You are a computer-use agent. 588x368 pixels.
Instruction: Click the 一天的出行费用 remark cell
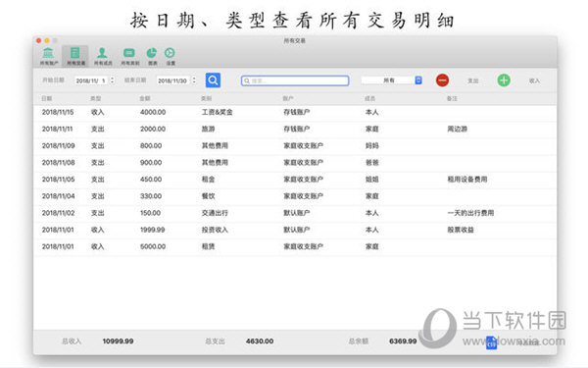(x=470, y=213)
